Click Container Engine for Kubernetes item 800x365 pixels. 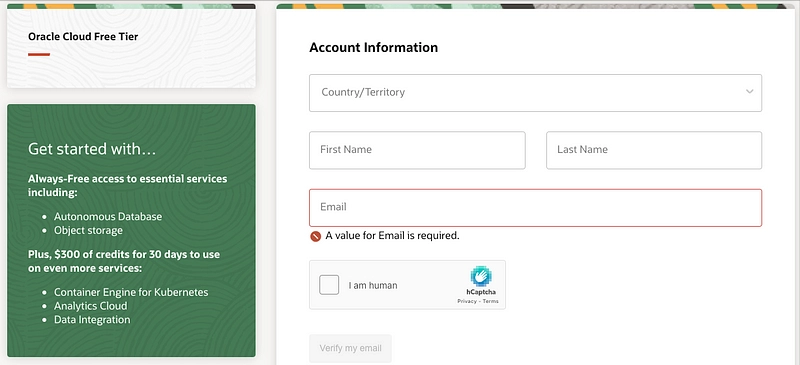coord(131,293)
